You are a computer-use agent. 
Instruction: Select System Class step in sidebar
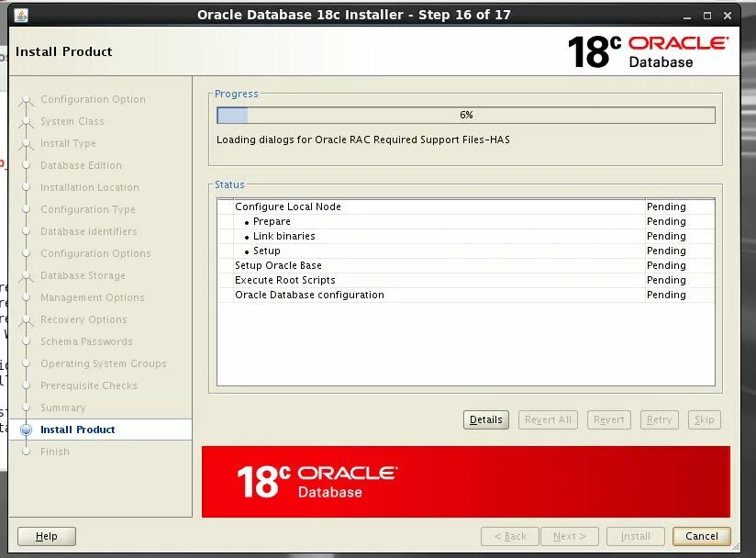pyautogui.click(x=72, y=121)
